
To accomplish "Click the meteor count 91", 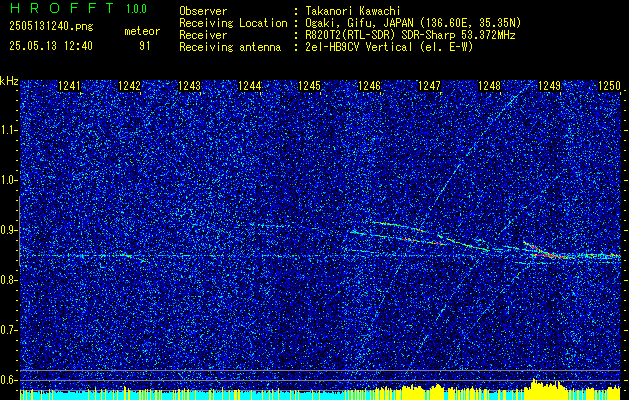I will (144, 46).
